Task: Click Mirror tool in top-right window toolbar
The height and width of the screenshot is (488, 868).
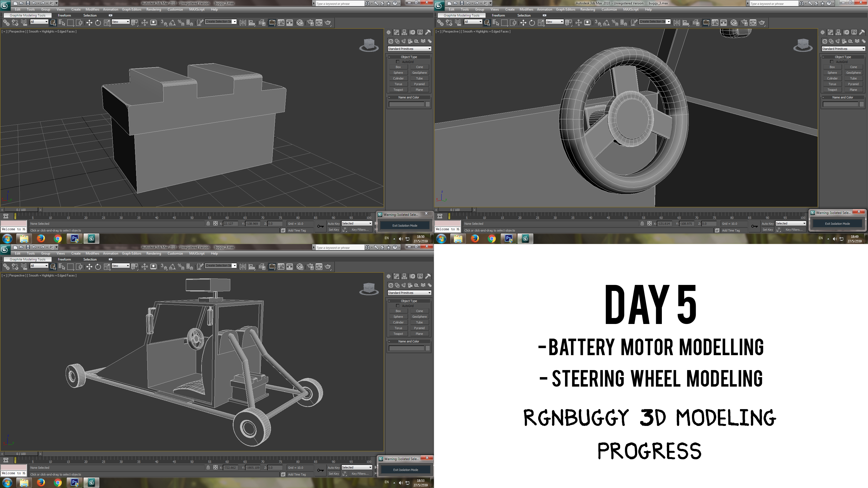Action: (x=676, y=23)
